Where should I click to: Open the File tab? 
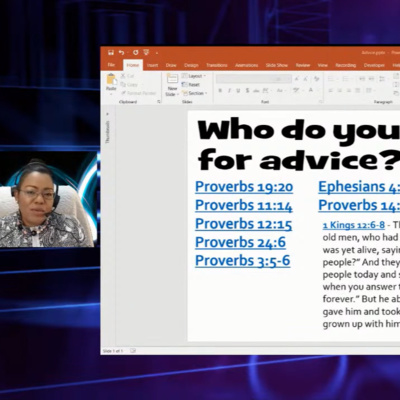pyautogui.click(x=111, y=65)
